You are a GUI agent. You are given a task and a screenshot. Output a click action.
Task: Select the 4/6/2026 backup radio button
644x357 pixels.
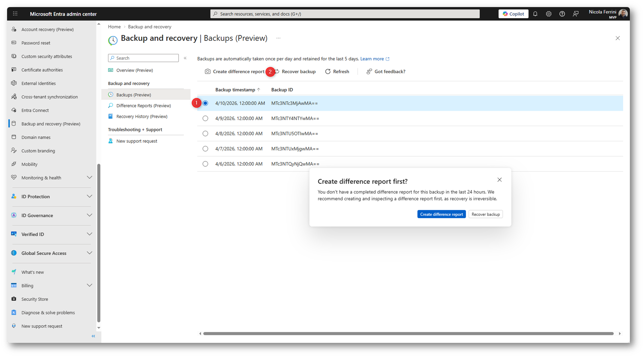point(205,164)
